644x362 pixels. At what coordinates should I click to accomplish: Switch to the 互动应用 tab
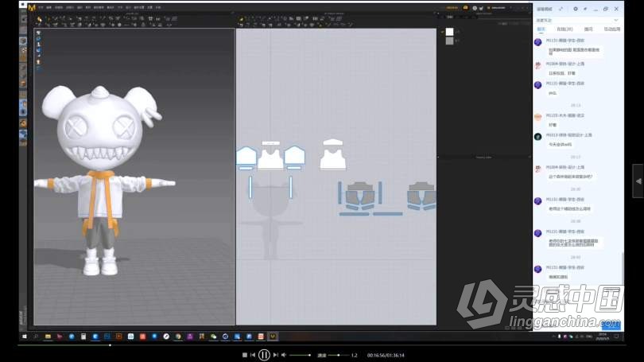[x=612, y=29]
